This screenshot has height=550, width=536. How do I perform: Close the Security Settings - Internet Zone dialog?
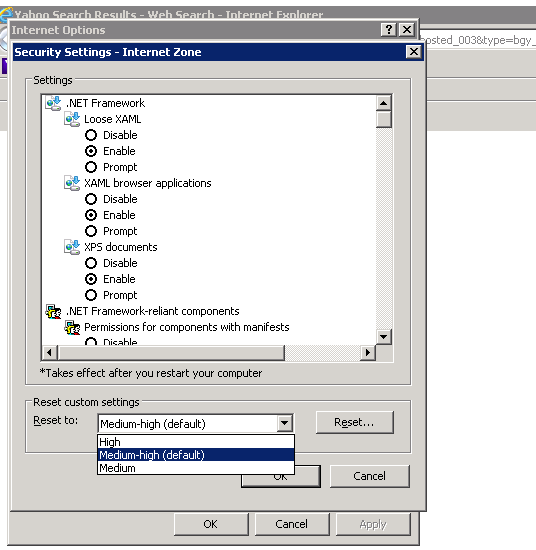(x=414, y=52)
